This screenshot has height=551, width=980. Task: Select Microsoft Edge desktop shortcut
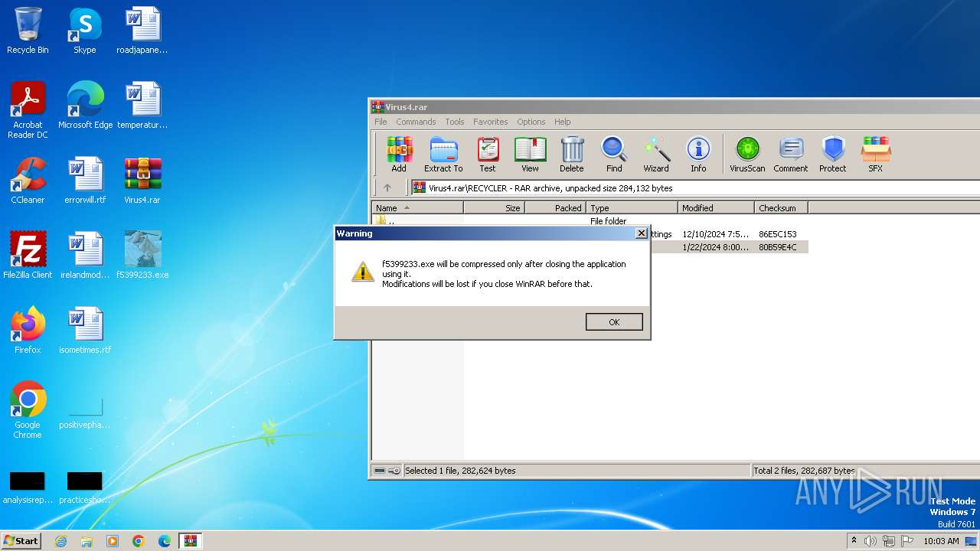coord(85,106)
